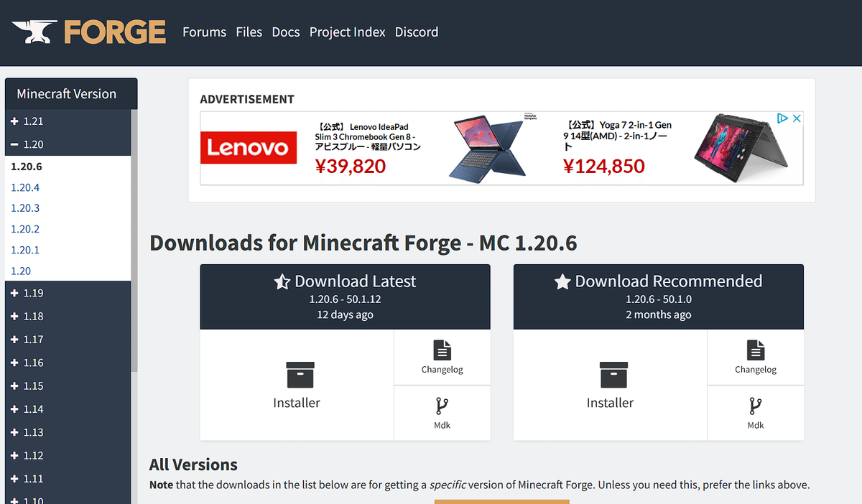
Task: Click the Lenovo IdeaPad Slim 3 Chromebook ad text
Action: [368, 136]
